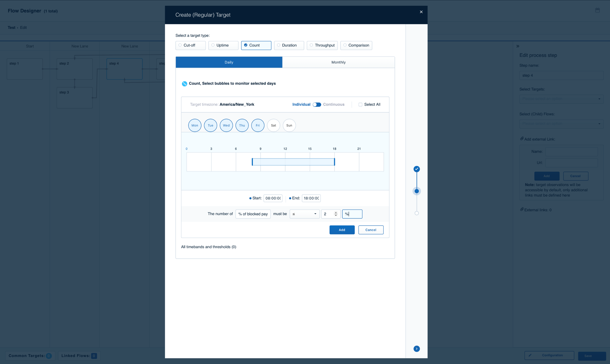Toggle the Wed day bubble
The image size is (610, 364).
pos(226,125)
